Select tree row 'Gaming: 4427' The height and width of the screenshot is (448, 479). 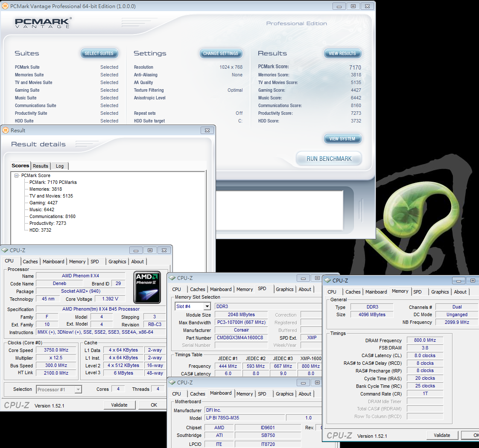(44, 203)
